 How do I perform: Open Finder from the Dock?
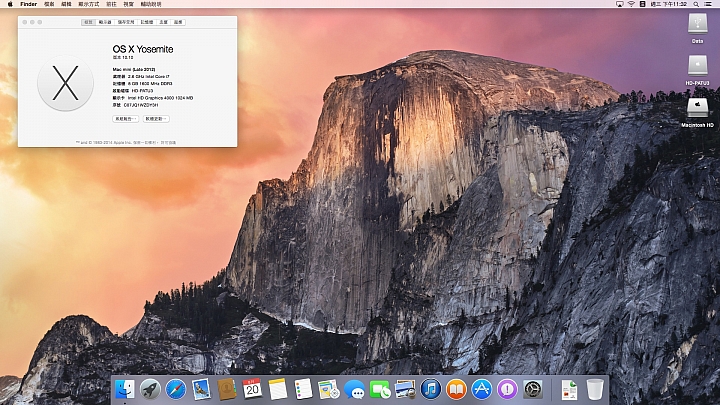tap(124, 389)
